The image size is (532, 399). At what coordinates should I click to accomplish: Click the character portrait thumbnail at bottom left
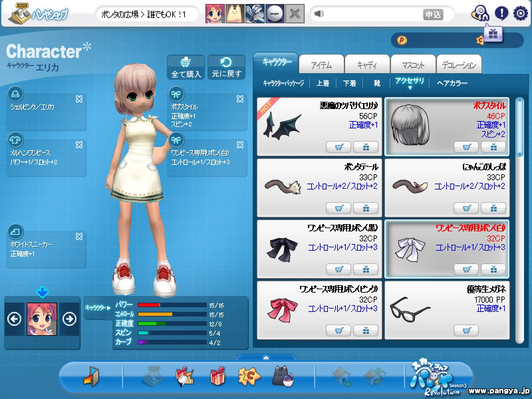[x=42, y=319]
